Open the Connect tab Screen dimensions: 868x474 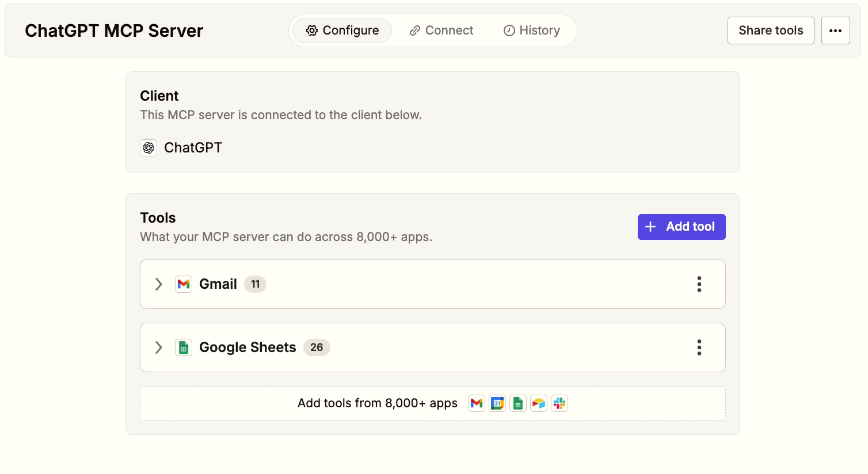[441, 30]
